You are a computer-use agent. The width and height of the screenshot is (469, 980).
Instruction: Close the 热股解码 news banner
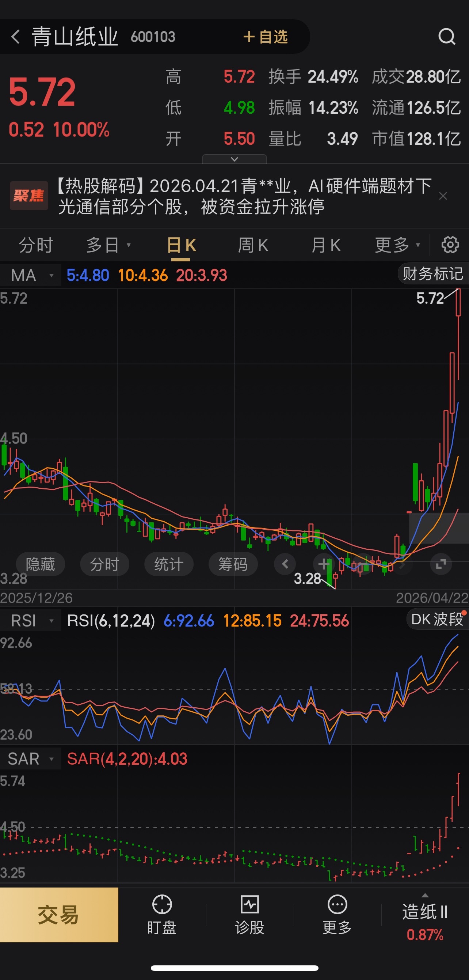pos(443,196)
